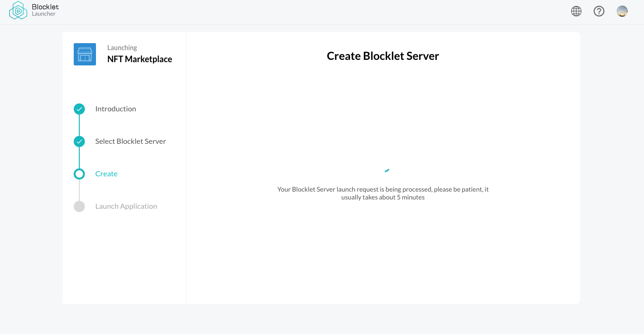644x334 pixels.
Task: Select the Select Blocklet Server step label
Action: pos(130,141)
